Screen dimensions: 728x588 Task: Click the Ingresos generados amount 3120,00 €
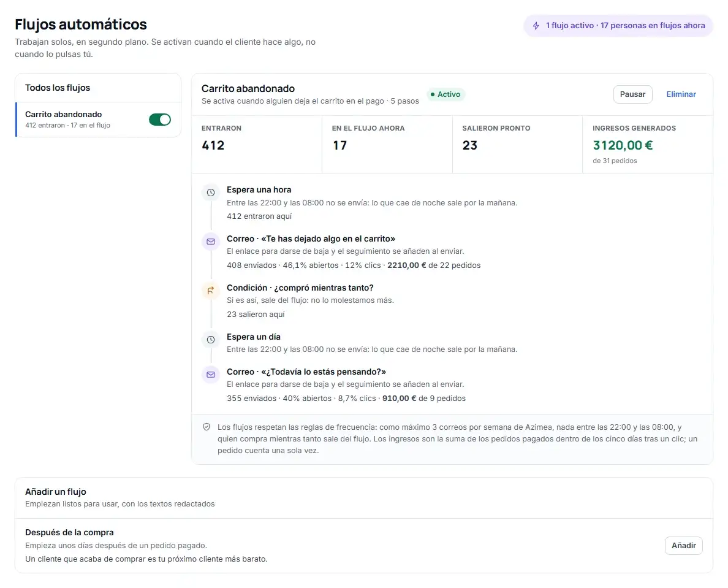pos(623,145)
